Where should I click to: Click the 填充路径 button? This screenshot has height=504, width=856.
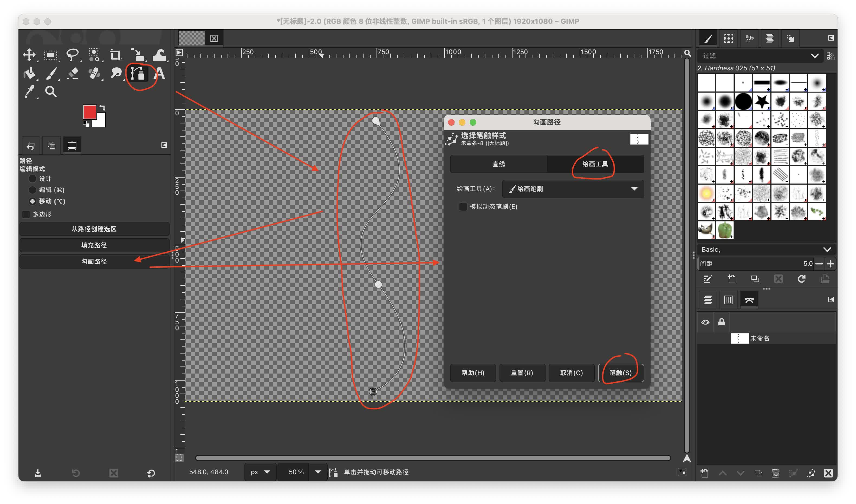click(94, 245)
